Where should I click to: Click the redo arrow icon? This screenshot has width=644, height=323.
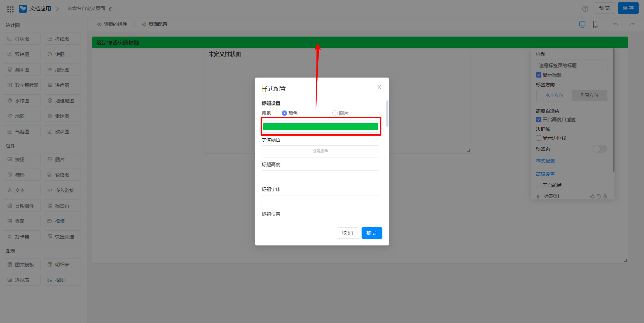point(632,25)
